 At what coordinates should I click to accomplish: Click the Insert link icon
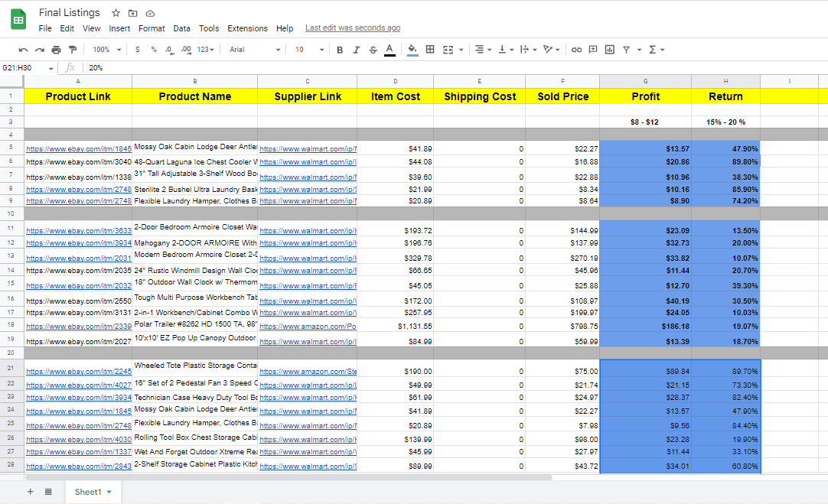(576, 50)
